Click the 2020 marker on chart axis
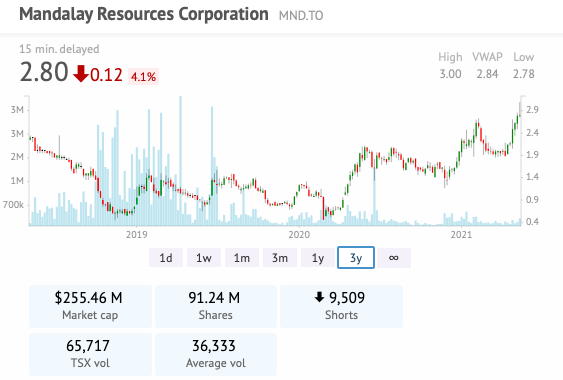Viewport: 563px width, 380px height. [299, 235]
